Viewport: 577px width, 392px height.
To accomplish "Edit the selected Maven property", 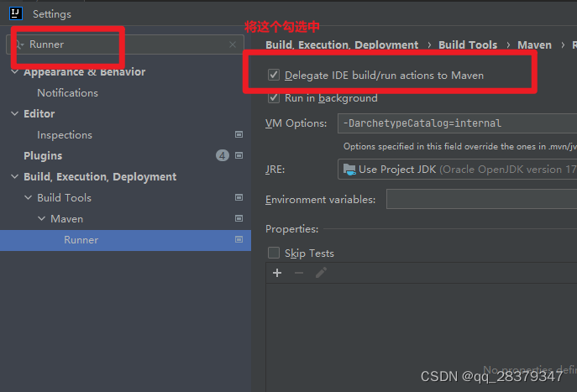I will [321, 273].
